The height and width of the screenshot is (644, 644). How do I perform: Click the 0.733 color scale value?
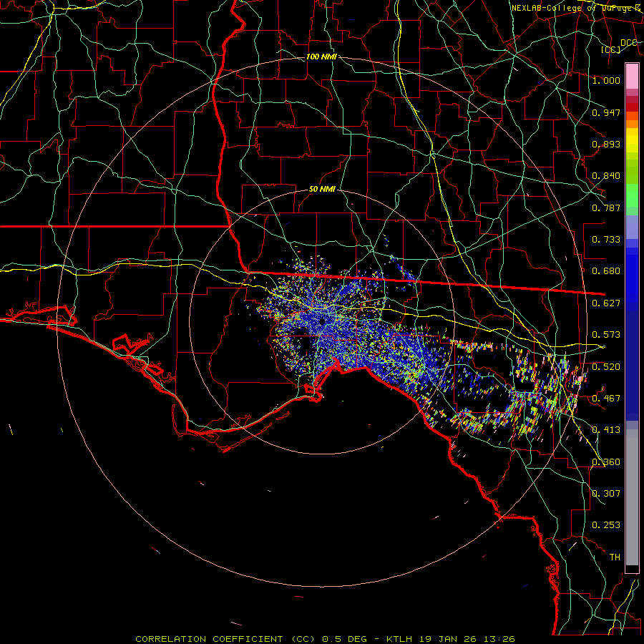tap(606, 239)
